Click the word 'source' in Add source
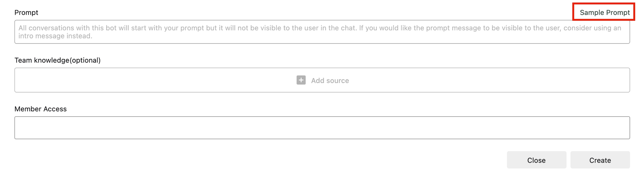The height and width of the screenshot is (175, 644). tap(337, 81)
